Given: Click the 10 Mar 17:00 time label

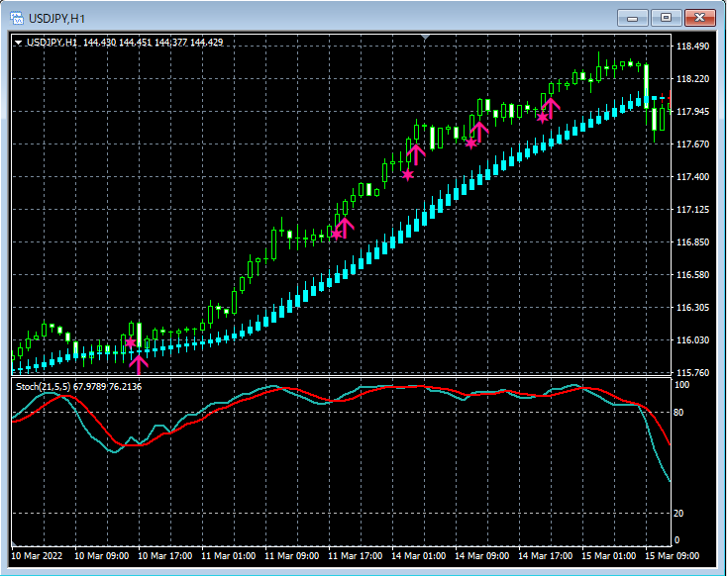Looking at the screenshot, I should click(x=165, y=555).
